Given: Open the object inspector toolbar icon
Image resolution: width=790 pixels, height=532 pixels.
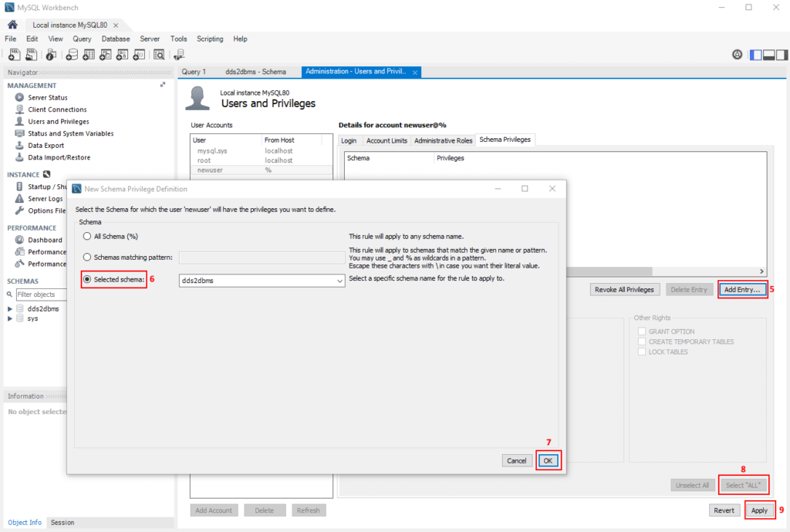Looking at the screenshot, I should [x=51, y=55].
